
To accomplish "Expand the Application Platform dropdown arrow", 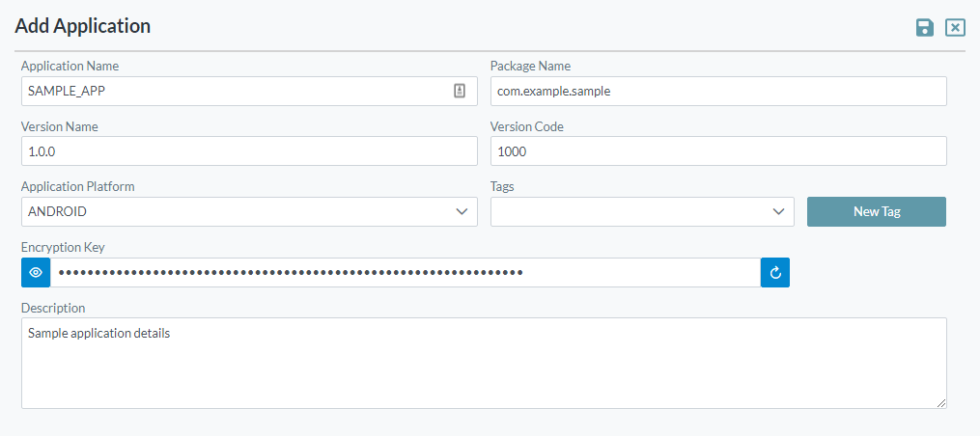I will [x=462, y=212].
